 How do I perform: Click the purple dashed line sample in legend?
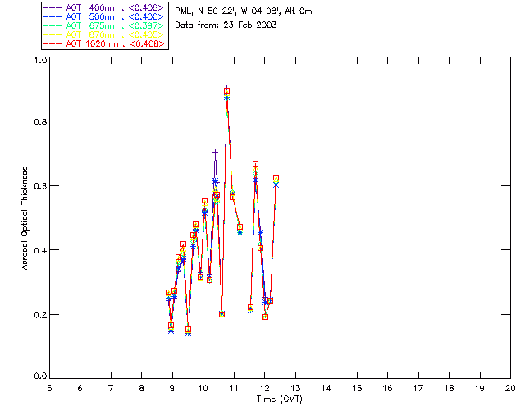pyautogui.click(x=52, y=7)
